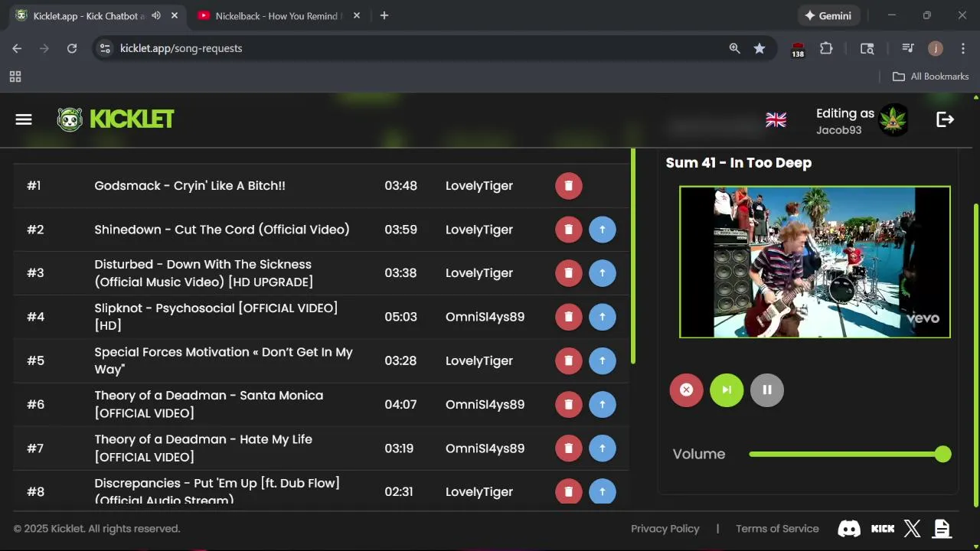Click the Jacob93 profile avatar
The width and height of the screenshot is (980, 551).
(893, 120)
